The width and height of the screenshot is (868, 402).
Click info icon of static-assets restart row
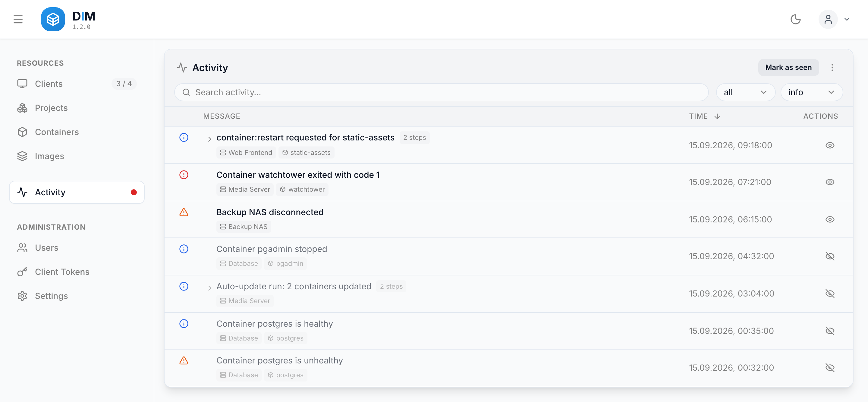184,137
